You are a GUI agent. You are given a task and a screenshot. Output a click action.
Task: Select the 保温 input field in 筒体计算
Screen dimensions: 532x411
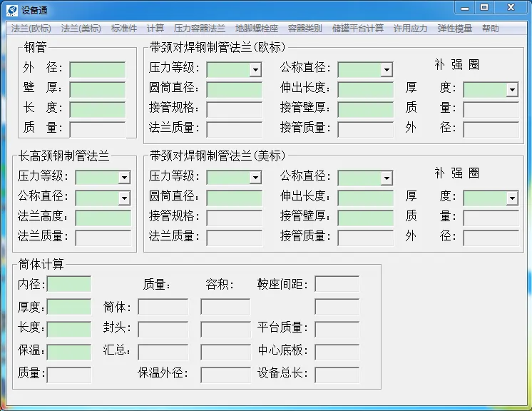pyautogui.click(x=69, y=352)
